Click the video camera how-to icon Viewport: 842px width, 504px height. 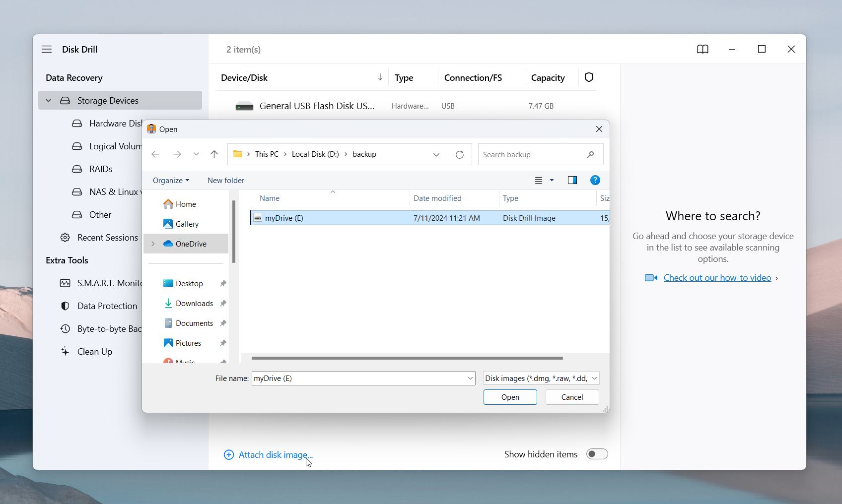651,278
